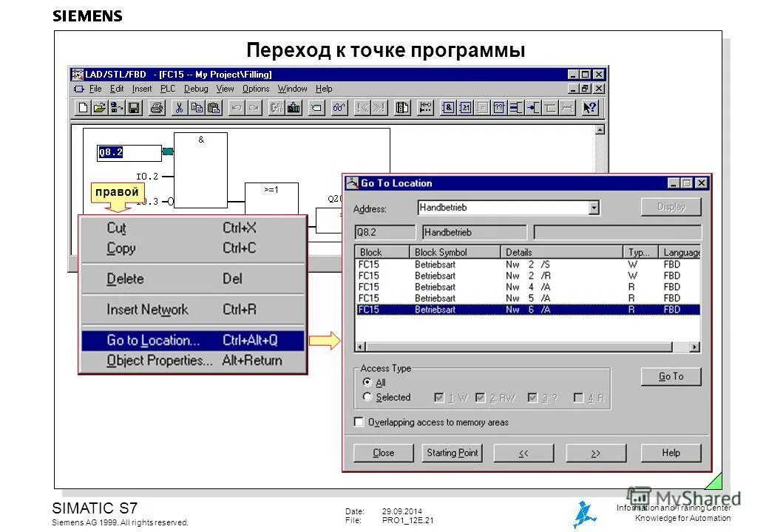Choose Object Properties in context menu
This screenshot has height=532, width=769.
pos(193,361)
